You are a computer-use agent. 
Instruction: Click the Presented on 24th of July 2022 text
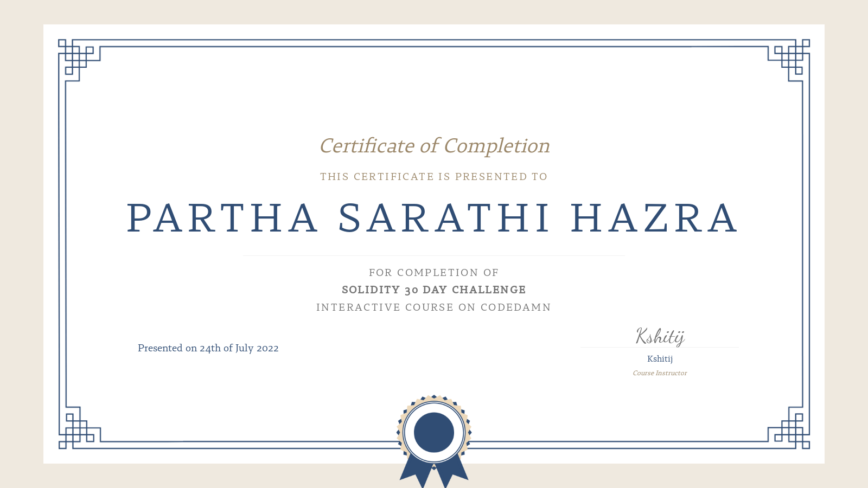point(208,348)
